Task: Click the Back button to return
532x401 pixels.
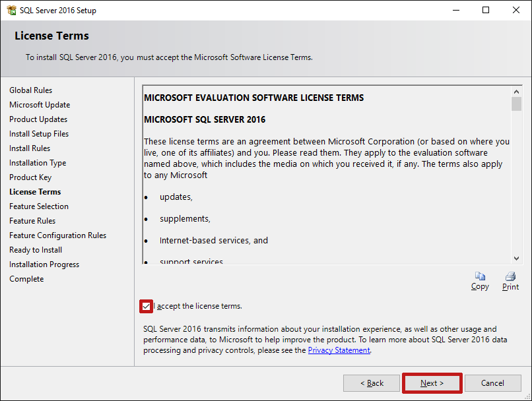Action: pos(371,383)
